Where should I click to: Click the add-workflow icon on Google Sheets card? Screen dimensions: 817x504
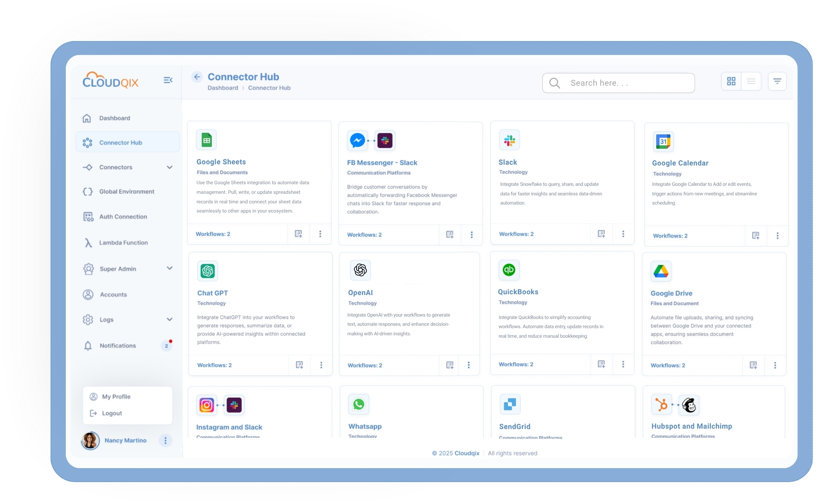(298, 234)
